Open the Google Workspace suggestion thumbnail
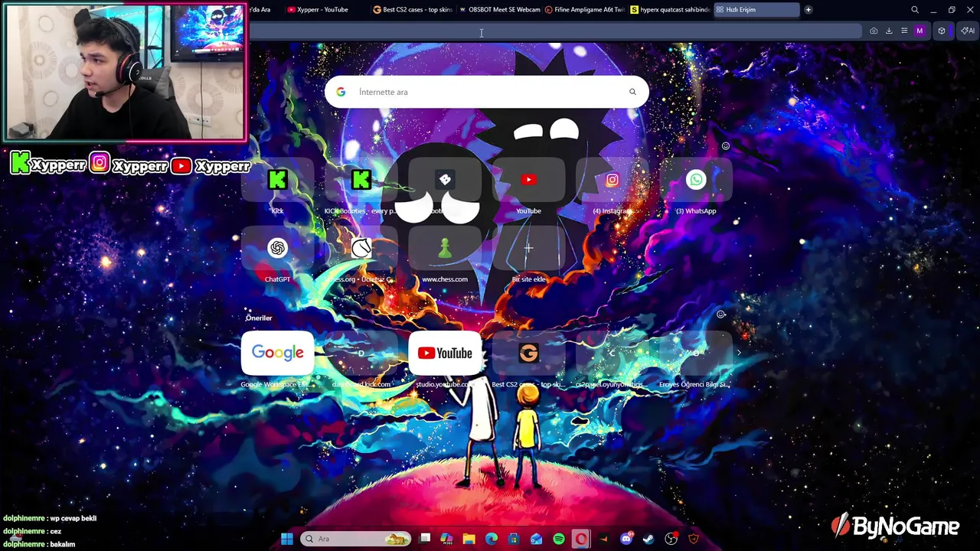 pyautogui.click(x=277, y=353)
